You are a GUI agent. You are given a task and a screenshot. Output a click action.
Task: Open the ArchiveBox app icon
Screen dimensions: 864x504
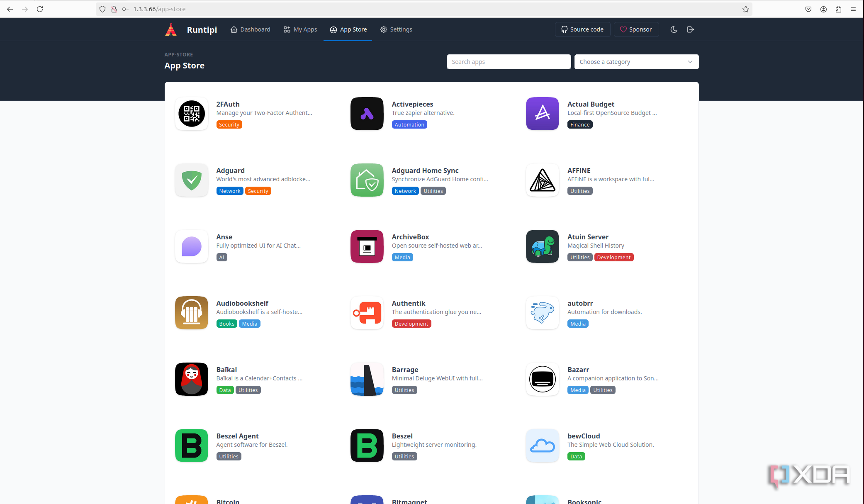[x=367, y=246]
